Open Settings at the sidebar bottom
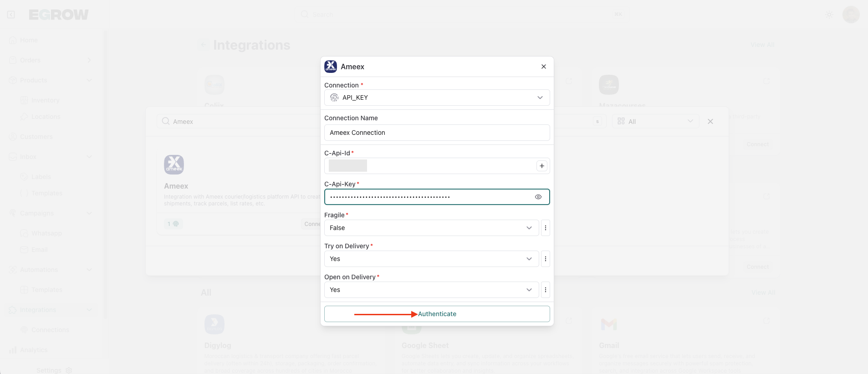 click(54, 370)
